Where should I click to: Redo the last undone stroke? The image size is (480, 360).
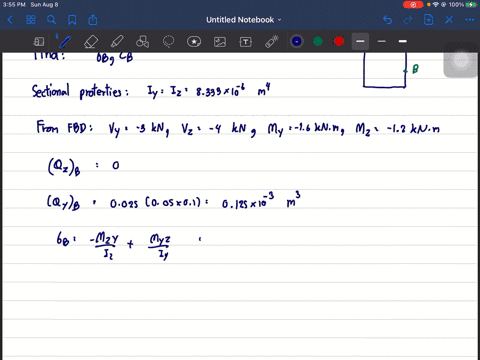(x=408, y=20)
